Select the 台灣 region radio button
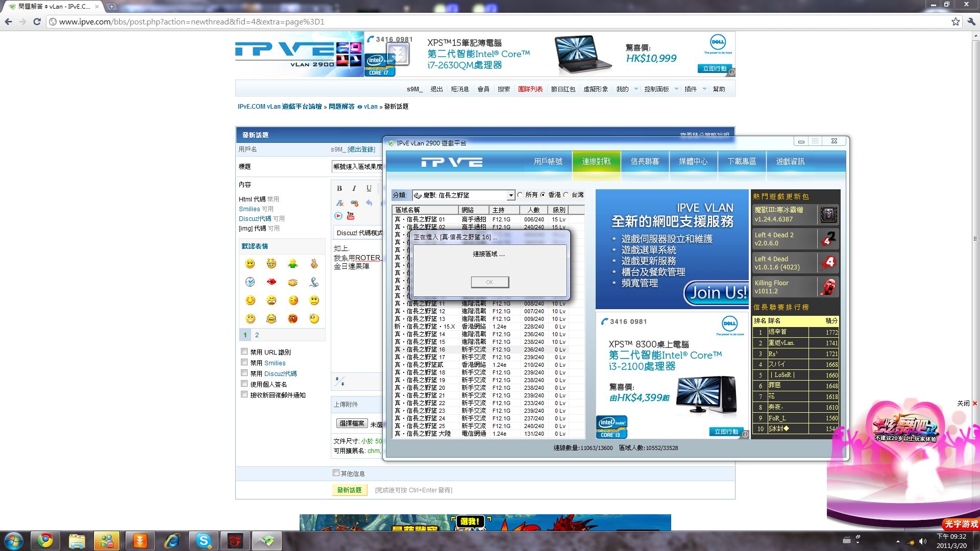The height and width of the screenshot is (551, 980). [x=566, y=195]
